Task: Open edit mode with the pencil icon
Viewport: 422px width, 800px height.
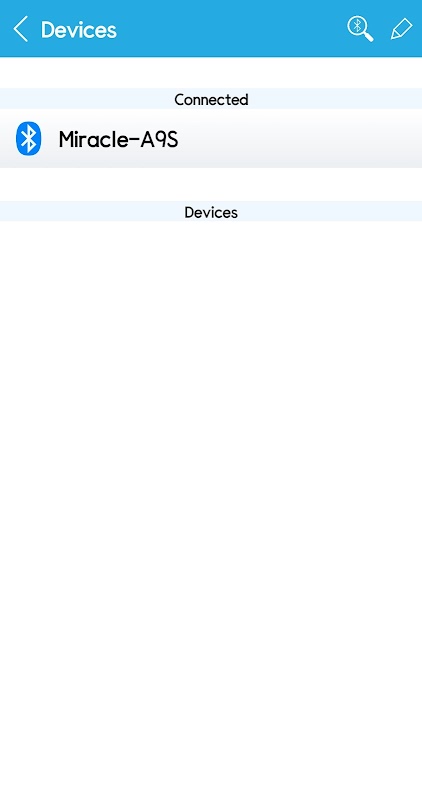Action: [401, 29]
